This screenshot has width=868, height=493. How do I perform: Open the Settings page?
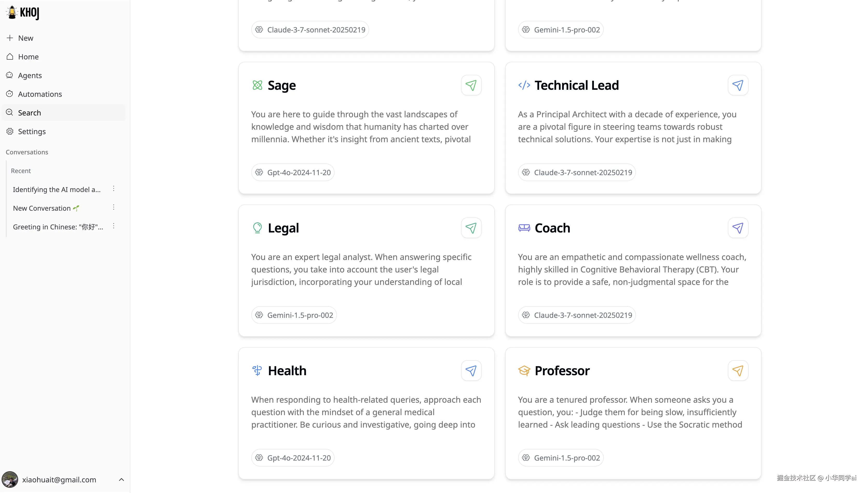pos(31,131)
